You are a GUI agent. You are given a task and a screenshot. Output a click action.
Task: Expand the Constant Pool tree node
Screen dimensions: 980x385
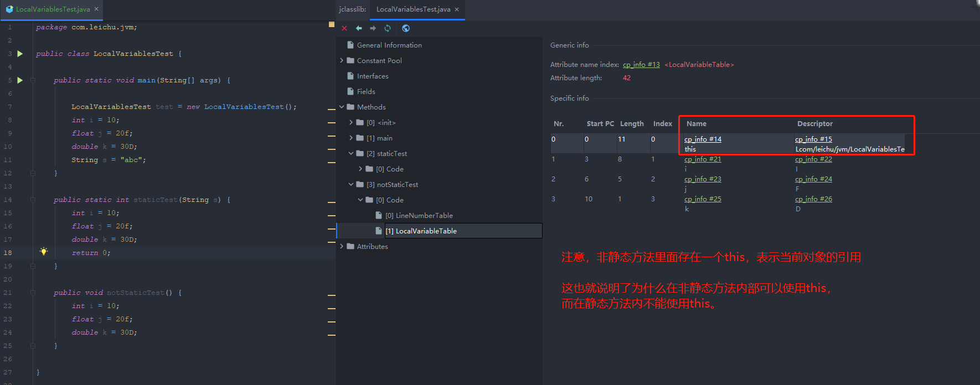tap(342, 61)
